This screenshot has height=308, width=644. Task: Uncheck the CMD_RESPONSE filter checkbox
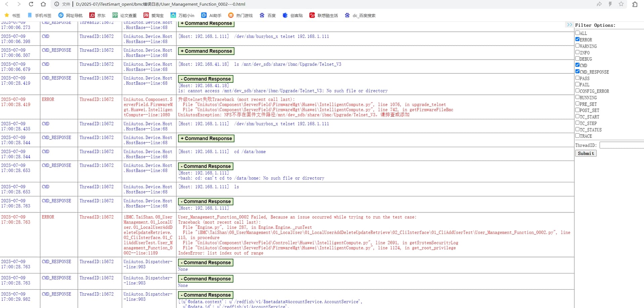click(x=577, y=71)
